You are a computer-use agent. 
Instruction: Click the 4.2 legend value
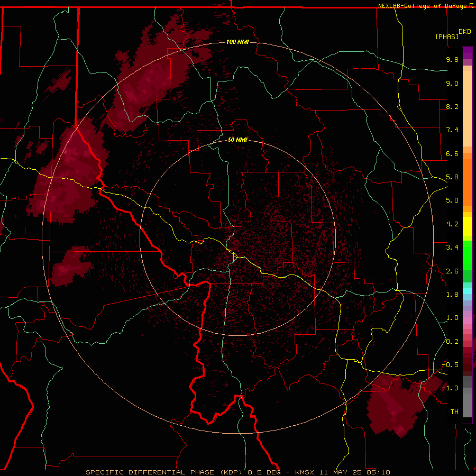[452, 224]
